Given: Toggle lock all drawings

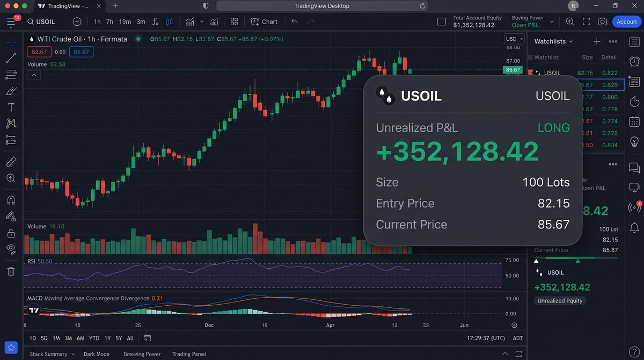Looking at the screenshot, I should [x=11, y=233].
